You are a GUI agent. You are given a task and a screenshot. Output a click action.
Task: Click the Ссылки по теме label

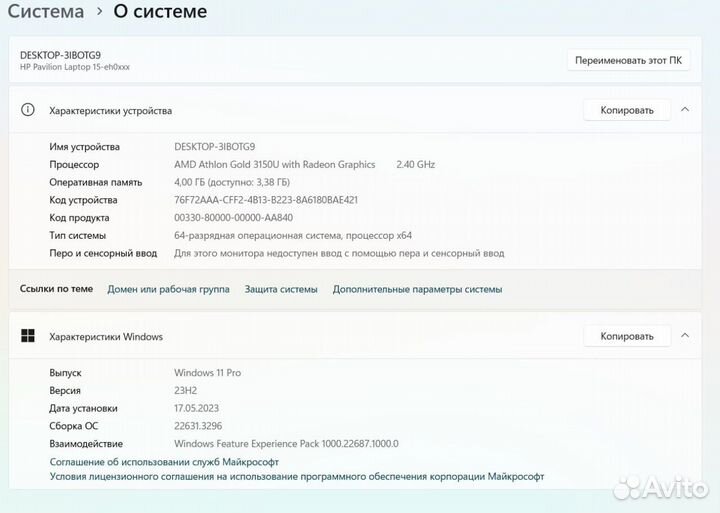click(x=56, y=289)
